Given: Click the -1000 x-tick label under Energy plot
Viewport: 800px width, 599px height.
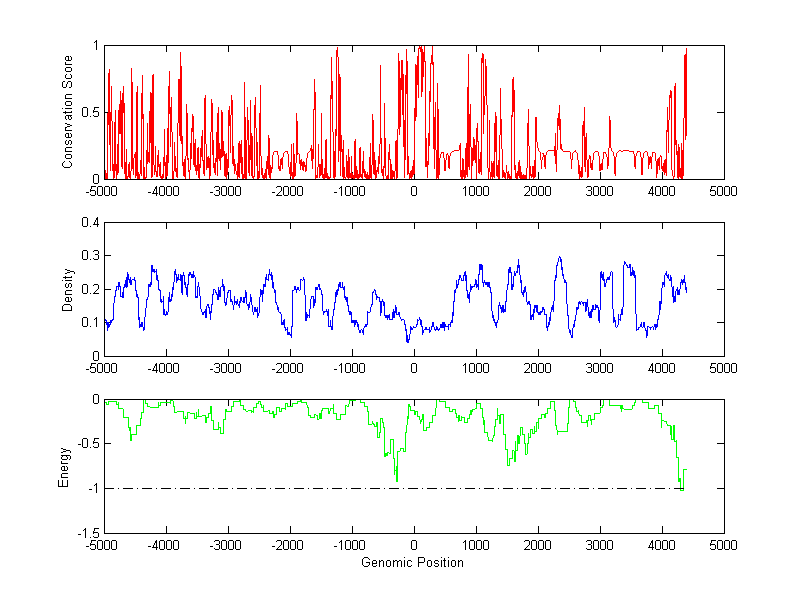Looking at the screenshot, I should [x=350, y=547].
